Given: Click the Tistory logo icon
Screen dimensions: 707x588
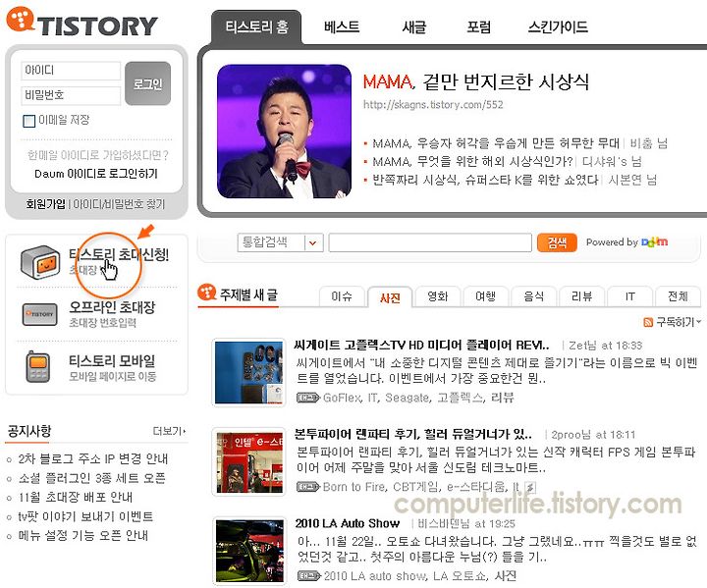Looking at the screenshot, I should (x=21, y=19).
